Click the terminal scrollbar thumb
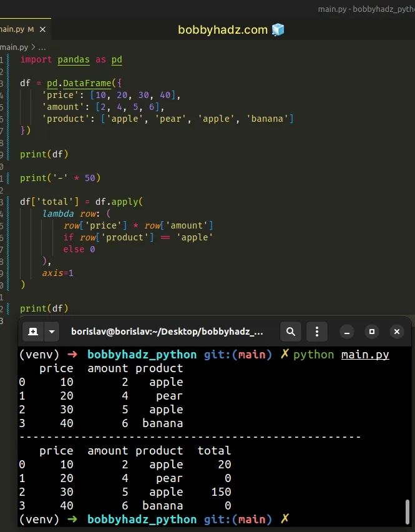The width and height of the screenshot is (415, 532). pos(408,511)
